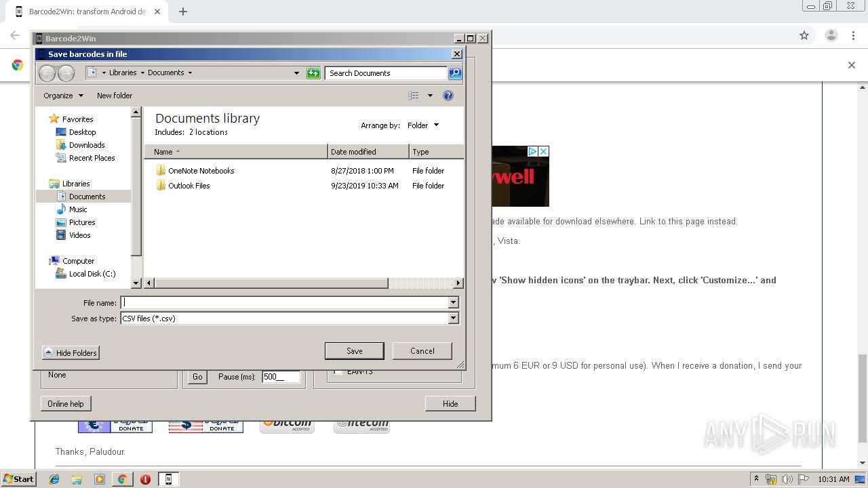Click the Internet Explorer taskbar icon
The width and height of the screenshot is (868, 488).
coord(54,479)
